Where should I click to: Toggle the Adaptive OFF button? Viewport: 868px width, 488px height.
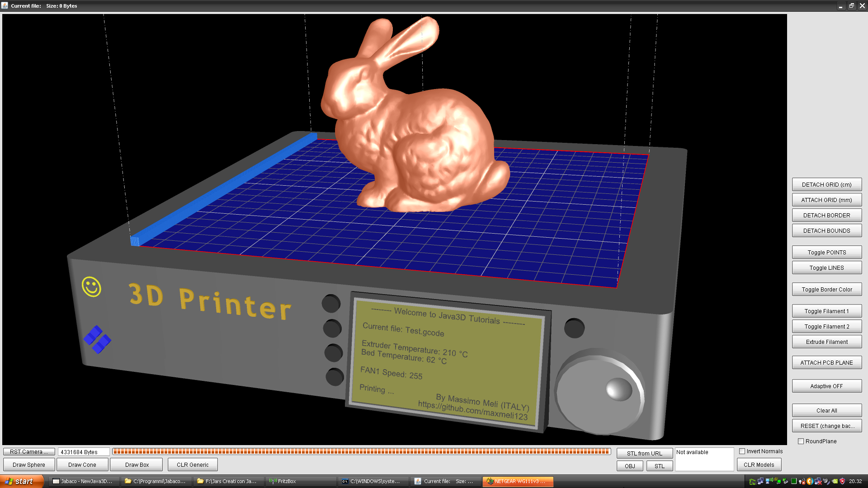point(826,386)
